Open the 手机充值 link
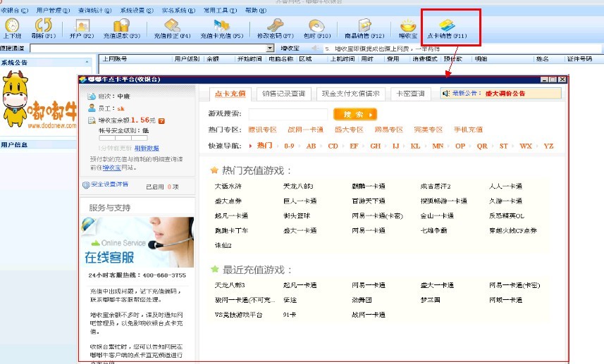This screenshot has height=364, width=604. click(468, 130)
